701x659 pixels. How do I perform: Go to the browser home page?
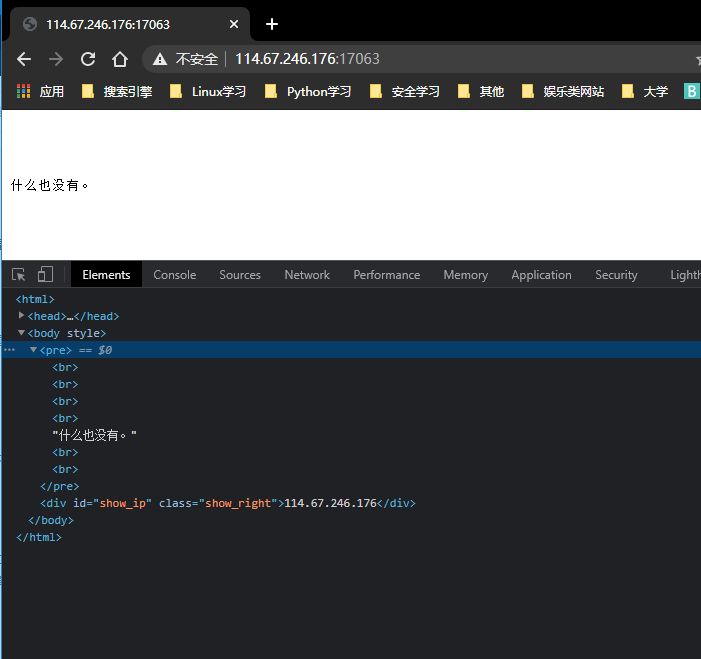(120, 59)
